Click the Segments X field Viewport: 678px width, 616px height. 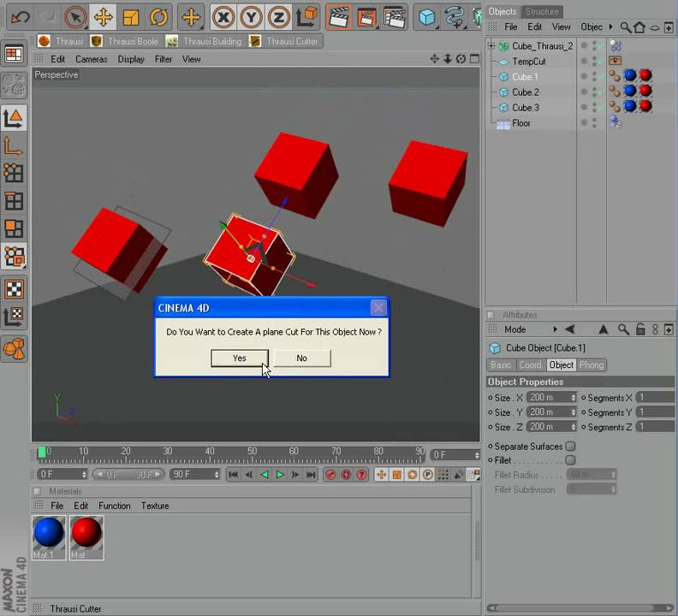pos(655,397)
